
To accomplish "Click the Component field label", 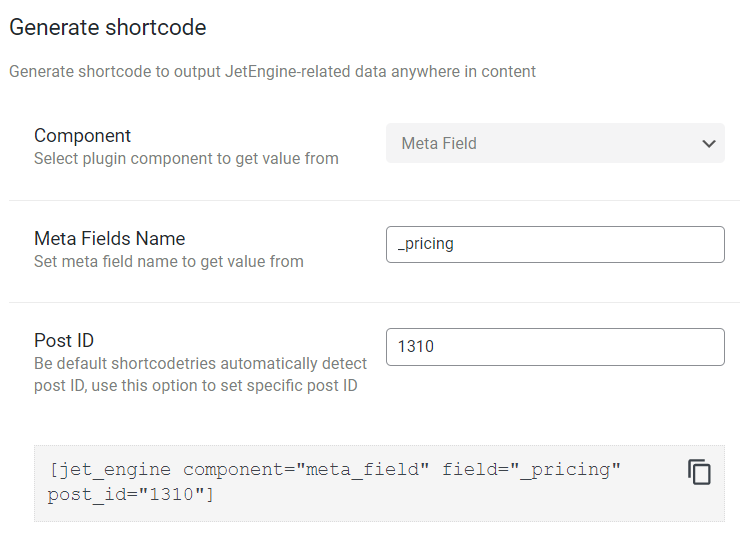I will (x=82, y=135).
